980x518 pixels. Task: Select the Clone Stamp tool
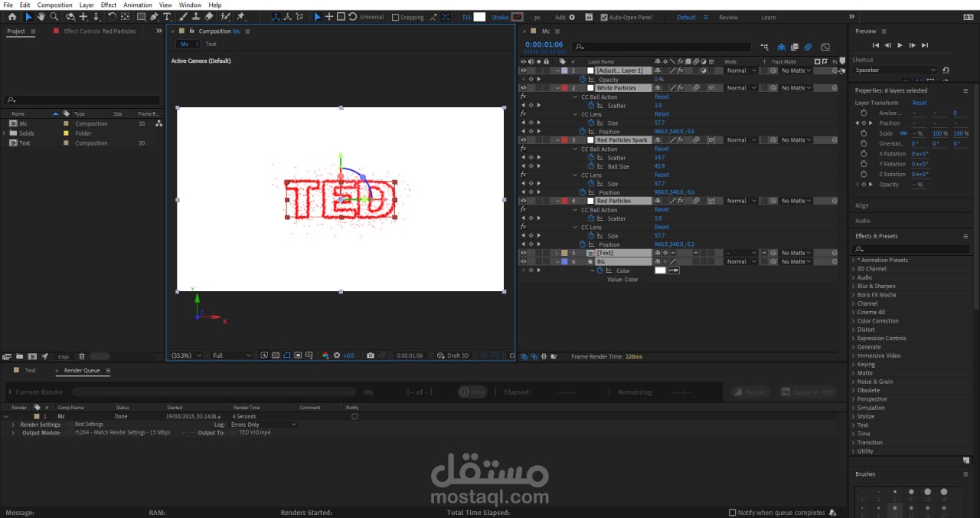click(196, 16)
